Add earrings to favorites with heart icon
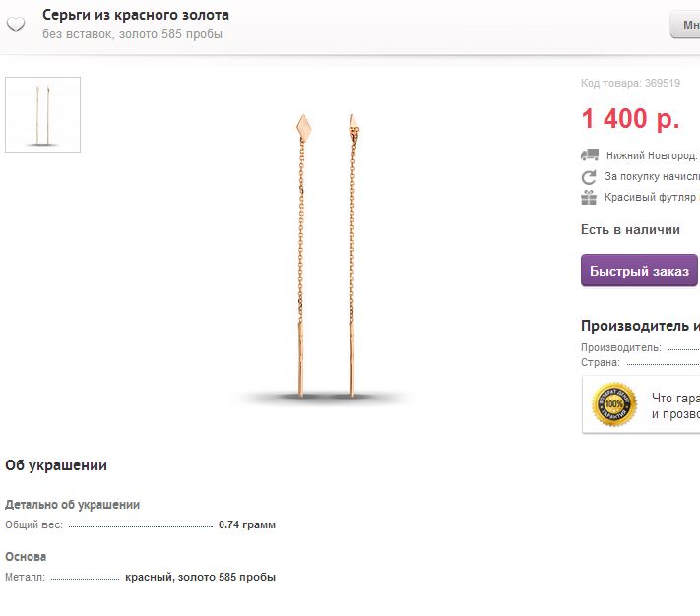Screen dimensions: 700x616 click(16, 25)
